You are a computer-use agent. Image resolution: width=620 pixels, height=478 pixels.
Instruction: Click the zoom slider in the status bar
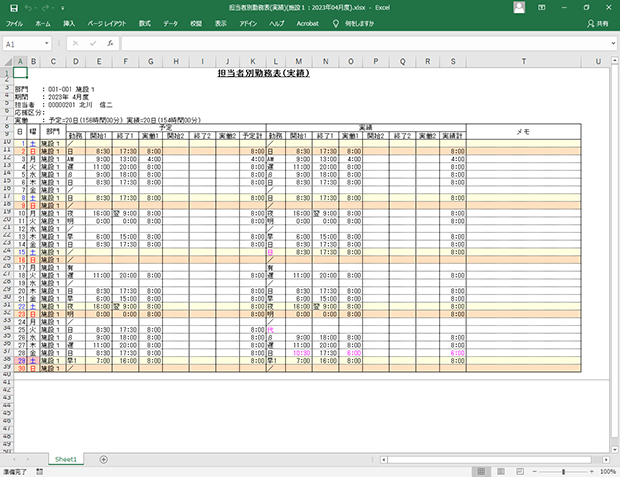pos(563,471)
